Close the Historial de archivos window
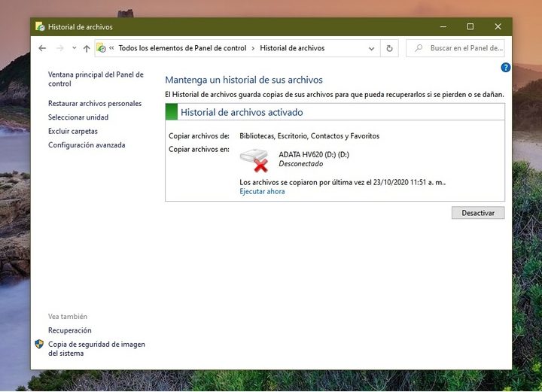Viewport: 542px width, 392px height. coord(498,26)
